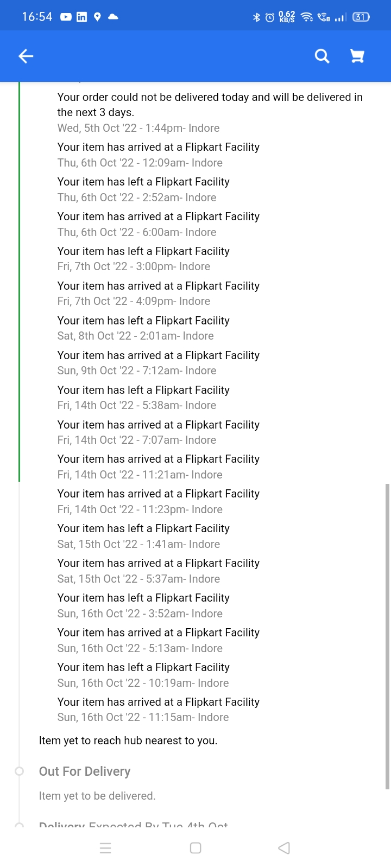391x868 pixels.
Task: Tap the 'could not be delivered today' message
Action: tap(210, 105)
